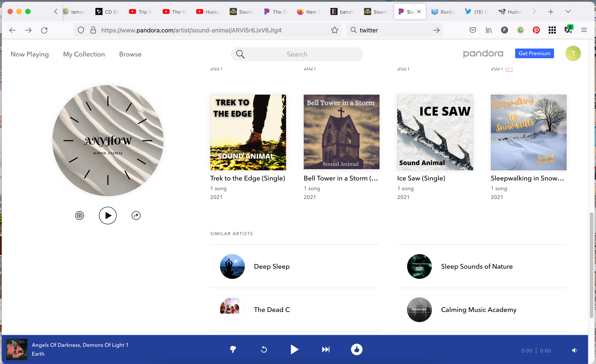This screenshot has height=364, width=596.
Task: Click Ice Saw (Single) title link
Action: click(421, 178)
